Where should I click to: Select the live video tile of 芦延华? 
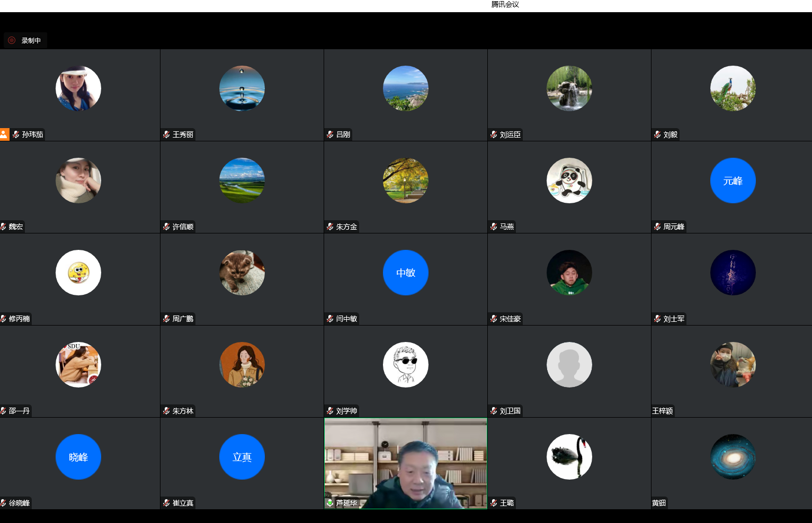click(x=405, y=463)
